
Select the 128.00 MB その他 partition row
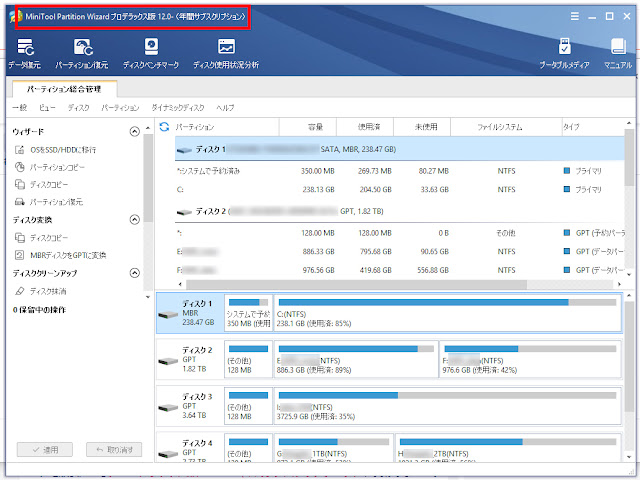pyautogui.click(x=400, y=233)
